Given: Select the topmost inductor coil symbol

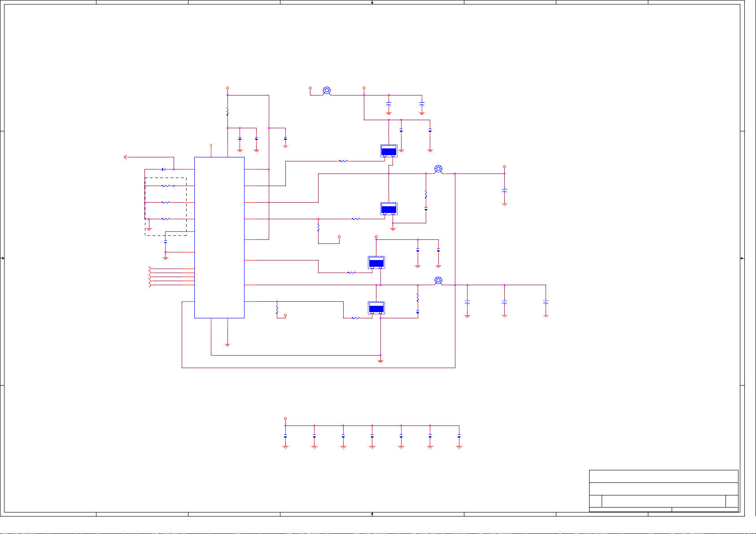Looking at the screenshot, I should click(x=327, y=91).
